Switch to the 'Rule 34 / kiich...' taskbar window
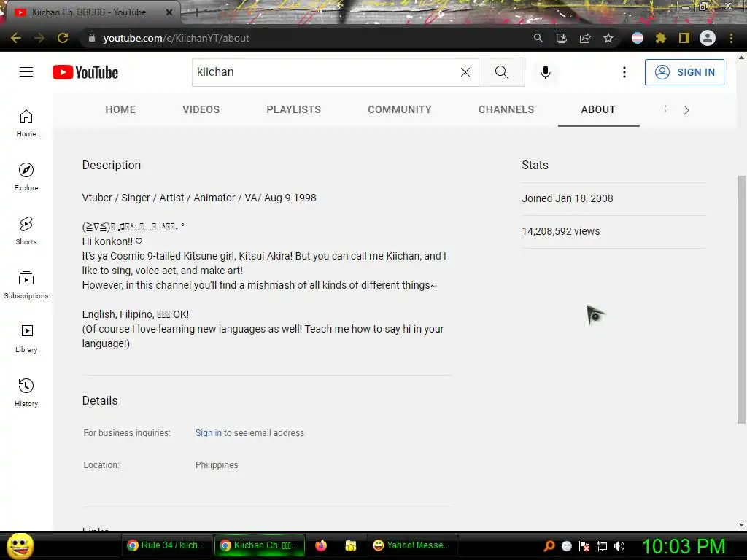 point(166,545)
